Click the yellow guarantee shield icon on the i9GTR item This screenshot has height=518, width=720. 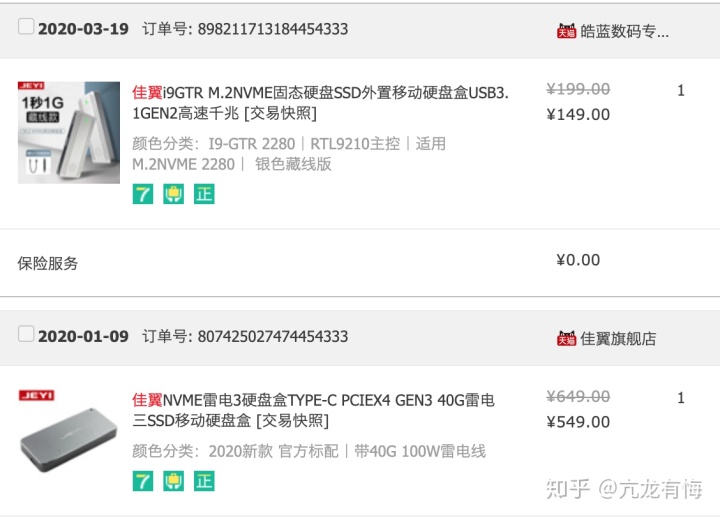174,194
